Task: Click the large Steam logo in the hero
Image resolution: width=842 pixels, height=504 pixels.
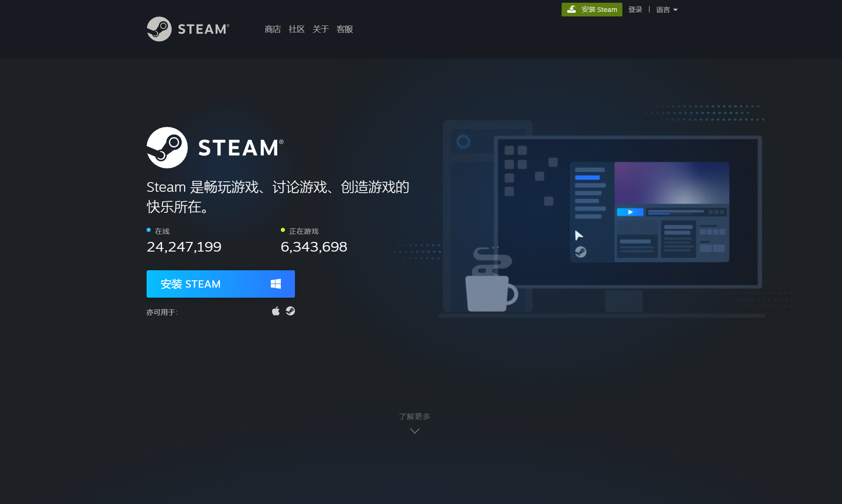Action: (x=215, y=147)
